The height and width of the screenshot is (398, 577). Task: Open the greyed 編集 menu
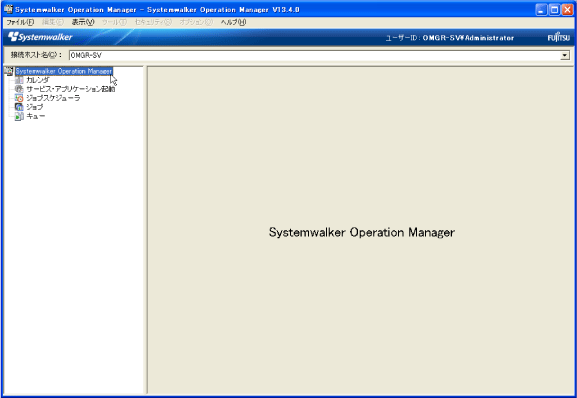tap(53, 22)
